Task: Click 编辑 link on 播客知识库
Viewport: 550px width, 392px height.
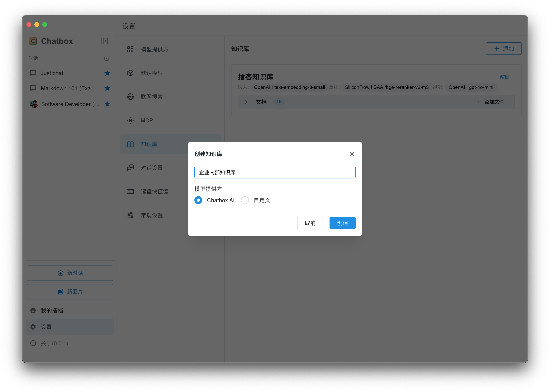Action: tap(504, 77)
